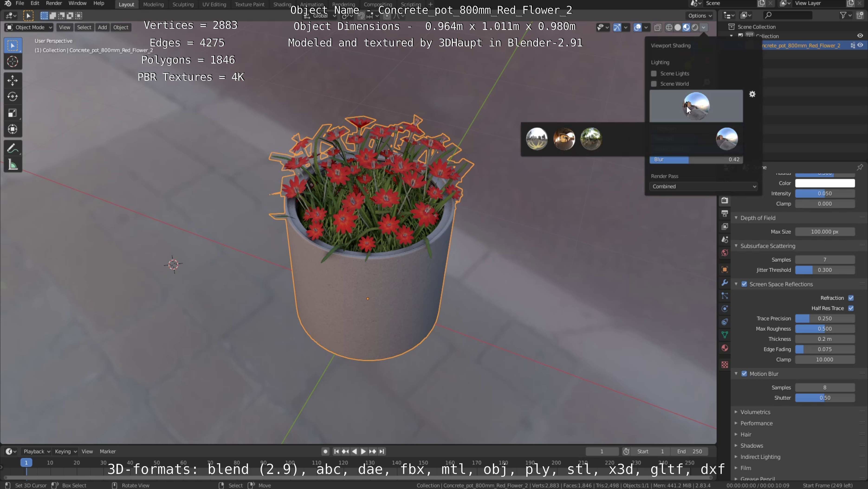Image resolution: width=868 pixels, height=489 pixels.
Task: Collapse the Subsurface Scattering panel
Action: coord(768,246)
